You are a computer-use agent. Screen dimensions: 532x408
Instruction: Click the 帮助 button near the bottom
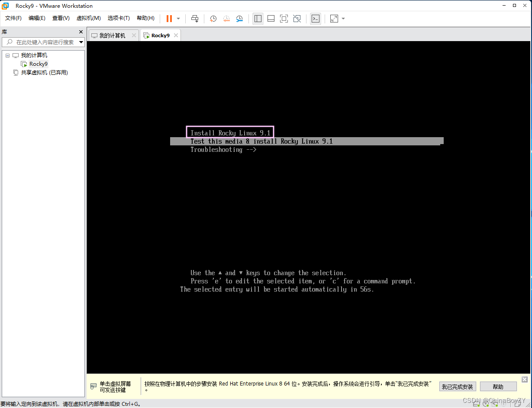[498, 386]
